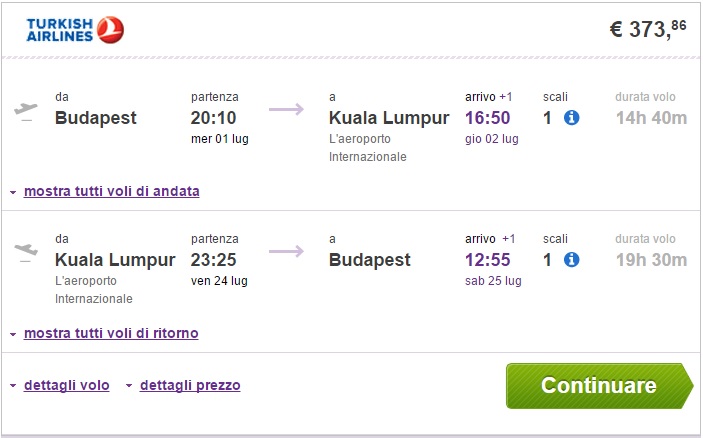The height and width of the screenshot is (438, 703).
Task: Click the 12:55 return arrival time
Action: point(488,260)
